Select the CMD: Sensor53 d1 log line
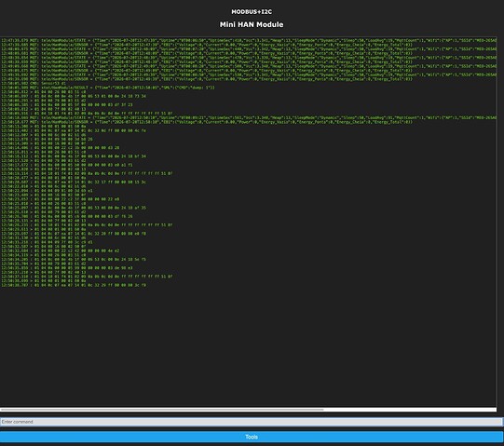Image resolution: width=504 pixels, height=446 pixels. [x=34, y=83]
